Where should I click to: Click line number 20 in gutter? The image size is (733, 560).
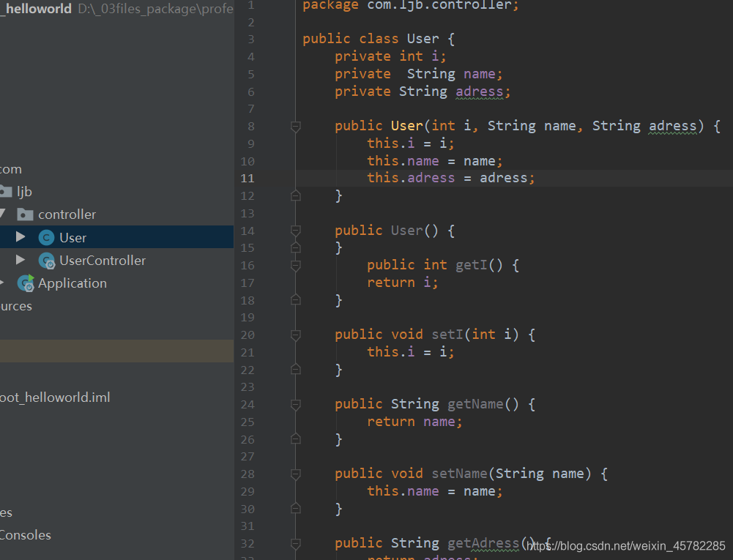[248, 335]
